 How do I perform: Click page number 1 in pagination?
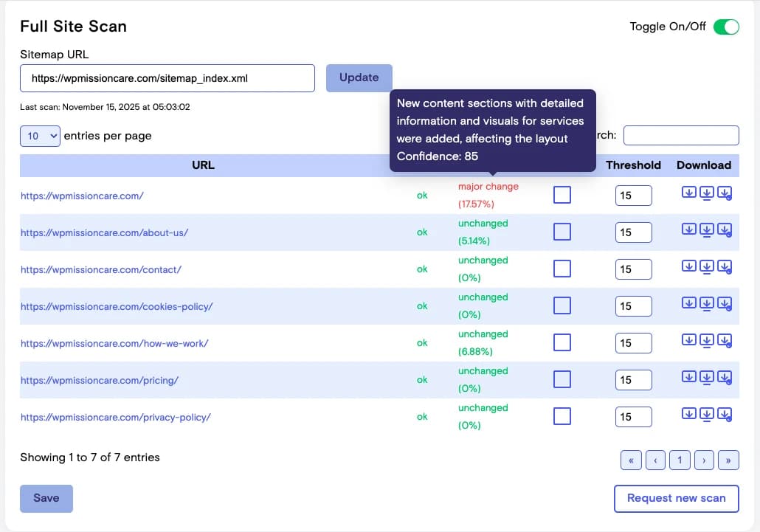tap(680, 460)
